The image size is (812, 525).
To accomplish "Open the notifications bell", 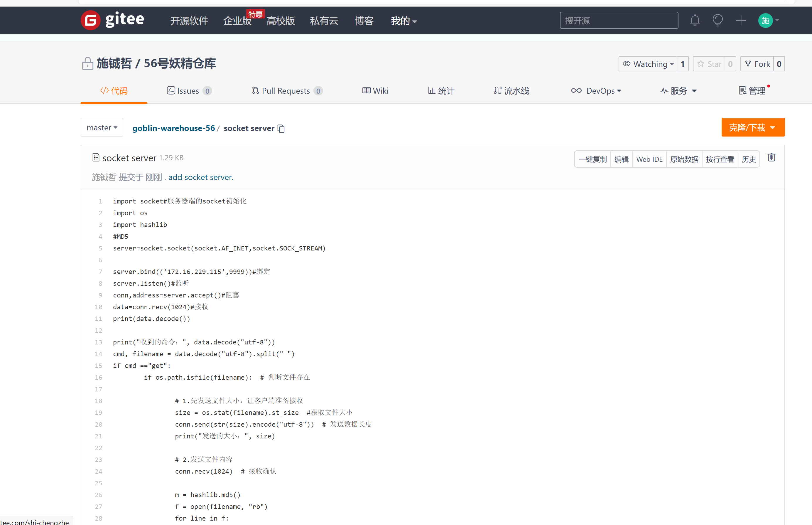I will tap(695, 21).
